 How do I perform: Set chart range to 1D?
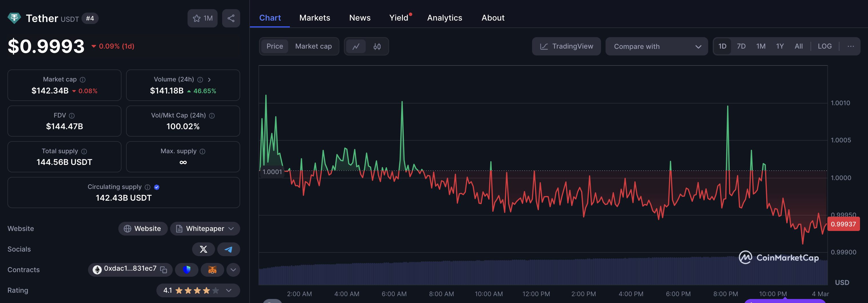point(722,46)
